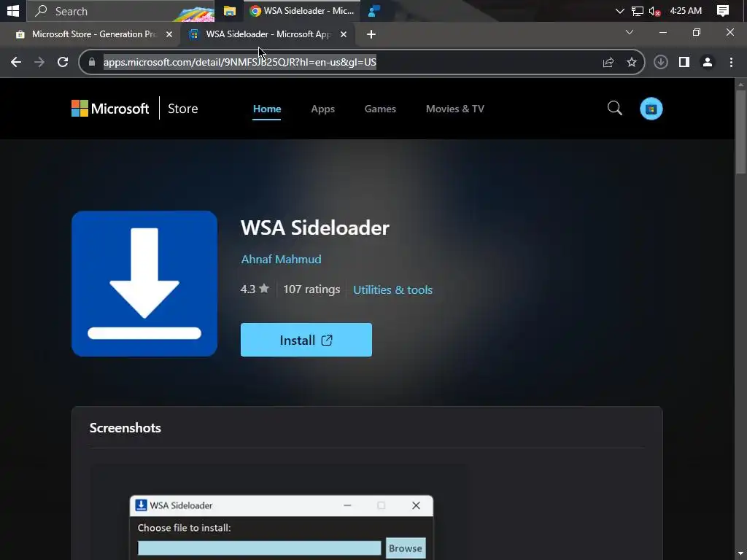Open the Utilities & tools category
Viewport: 747px width, 560px height.
(392, 289)
